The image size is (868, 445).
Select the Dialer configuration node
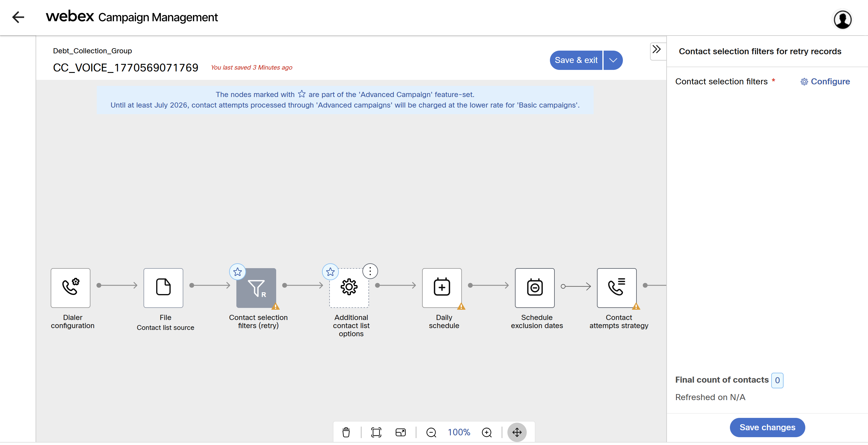click(x=71, y=287)
